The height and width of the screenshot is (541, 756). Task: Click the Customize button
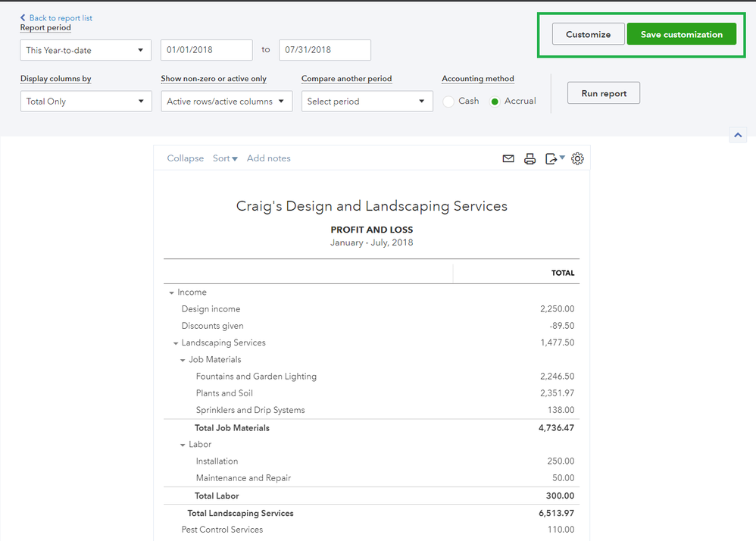588,34
